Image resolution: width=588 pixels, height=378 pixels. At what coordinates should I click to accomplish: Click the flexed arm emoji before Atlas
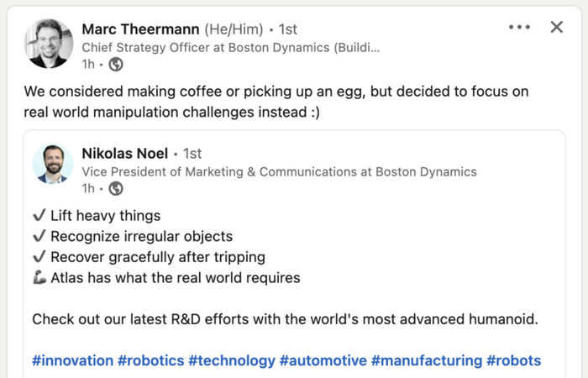coord(39,278)
